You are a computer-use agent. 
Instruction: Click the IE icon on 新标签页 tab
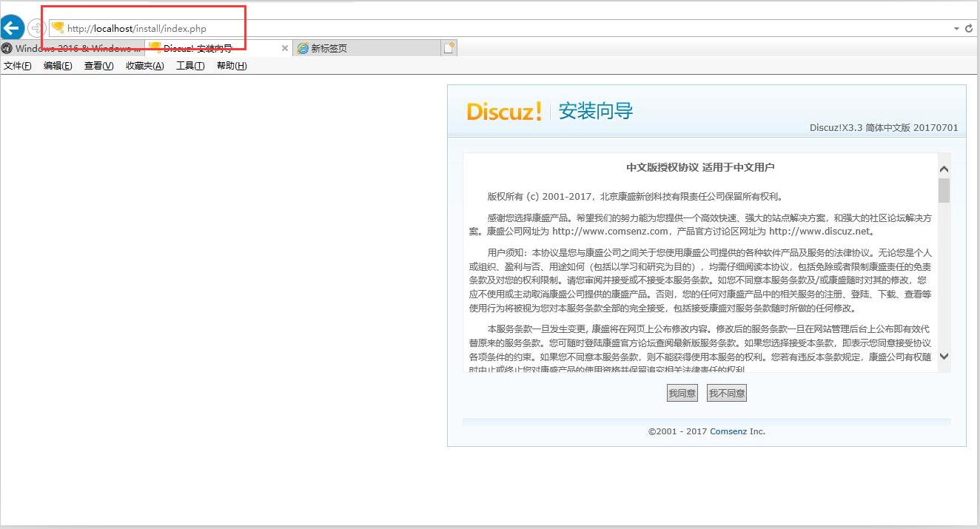click(303, 48)
